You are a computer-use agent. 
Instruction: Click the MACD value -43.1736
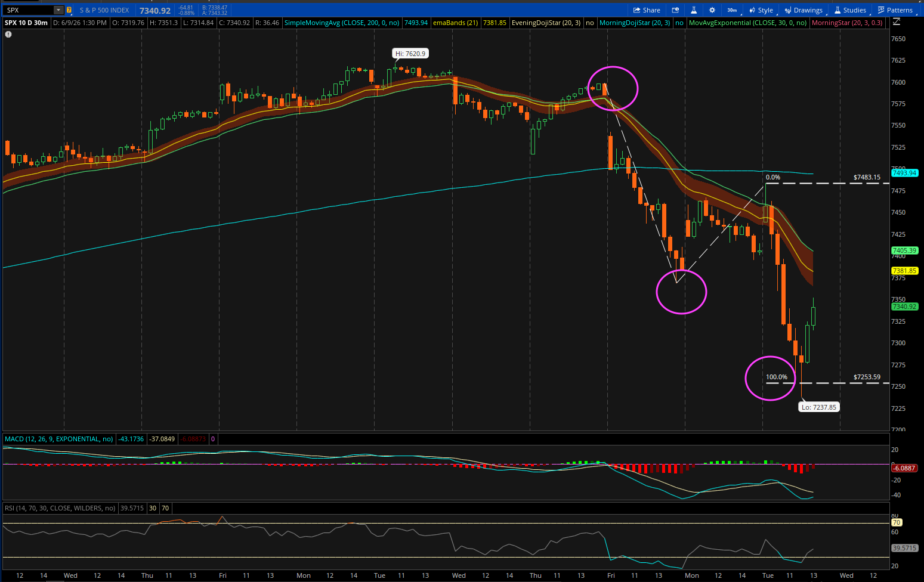131,439
